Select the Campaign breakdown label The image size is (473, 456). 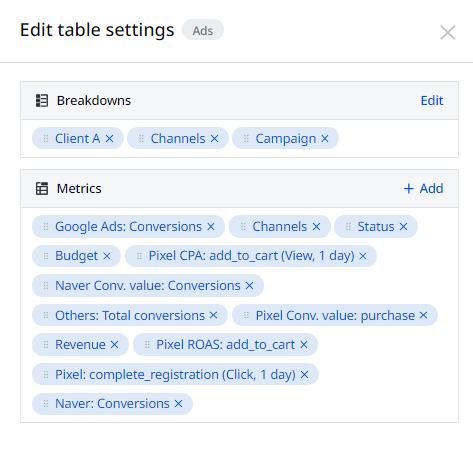[286, 139]
